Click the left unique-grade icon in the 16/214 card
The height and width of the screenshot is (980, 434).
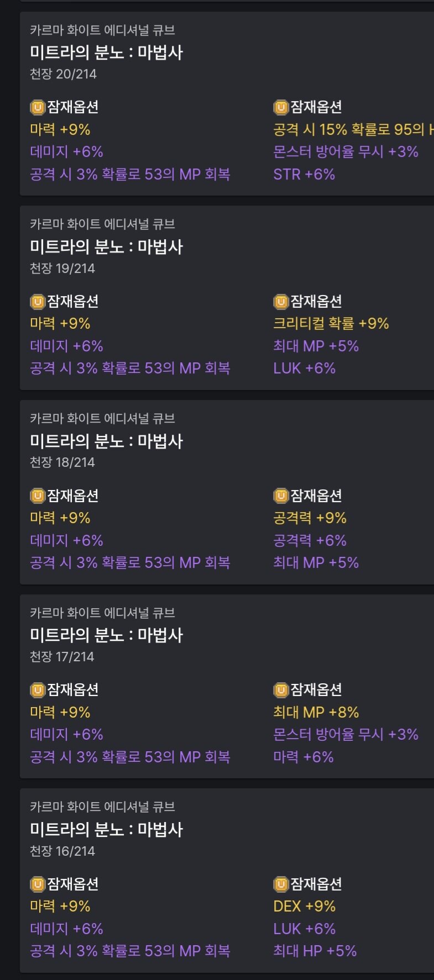pos(38,884)
